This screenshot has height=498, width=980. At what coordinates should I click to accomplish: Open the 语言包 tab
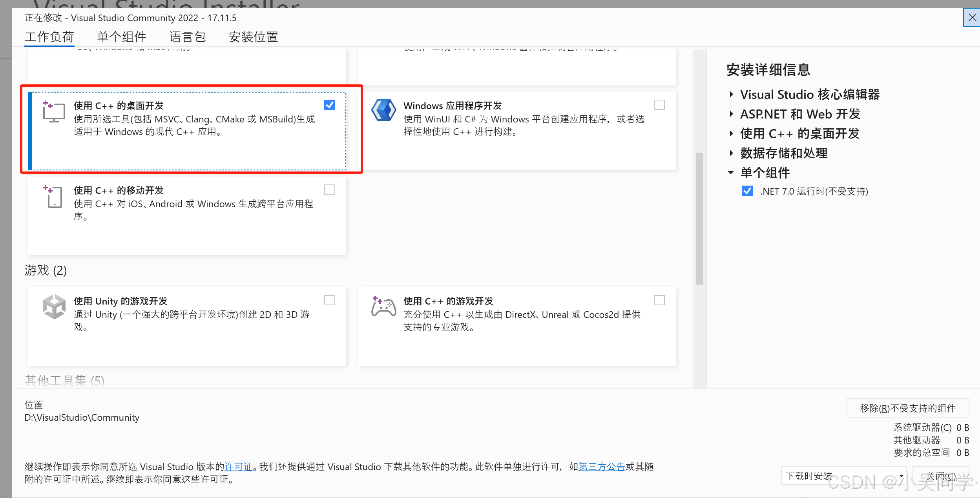pos(188,37)
